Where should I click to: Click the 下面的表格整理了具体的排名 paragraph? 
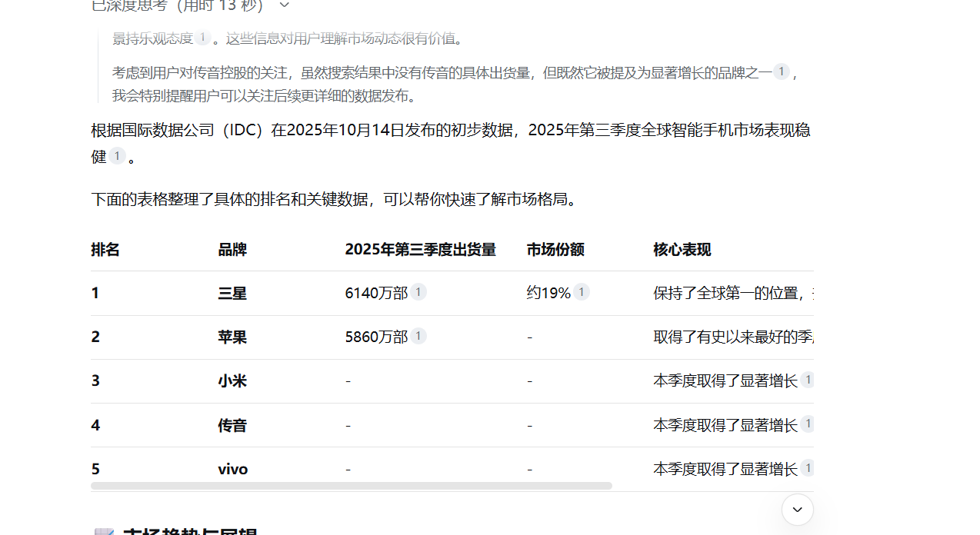[x=335, y=200]
